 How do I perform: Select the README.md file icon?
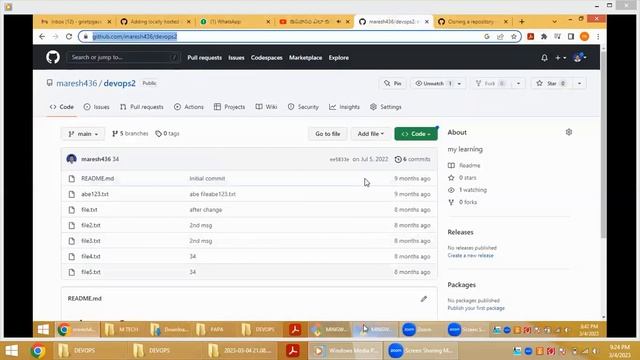point(72,178)
